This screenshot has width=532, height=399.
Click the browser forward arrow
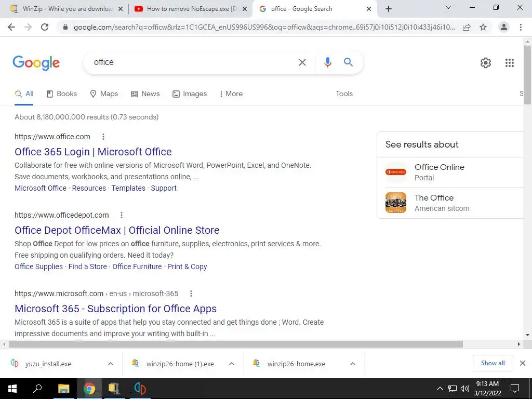[28, 27]
